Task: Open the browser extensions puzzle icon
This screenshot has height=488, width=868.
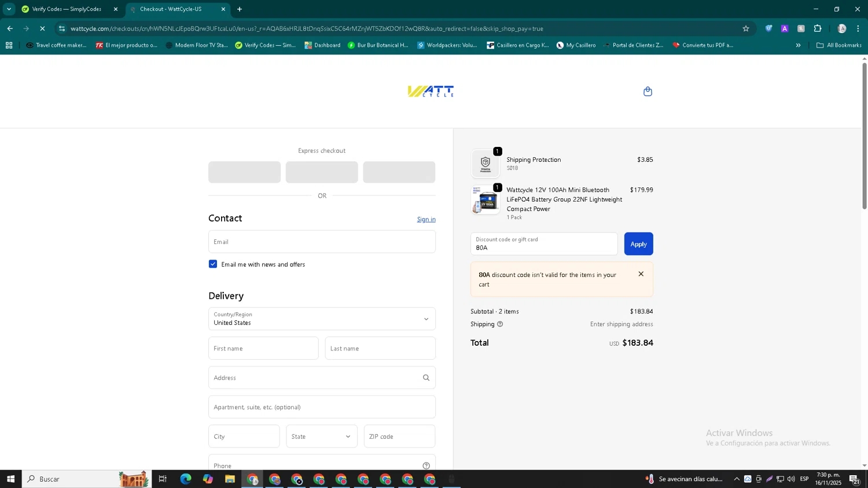Action: coord(818,28)
